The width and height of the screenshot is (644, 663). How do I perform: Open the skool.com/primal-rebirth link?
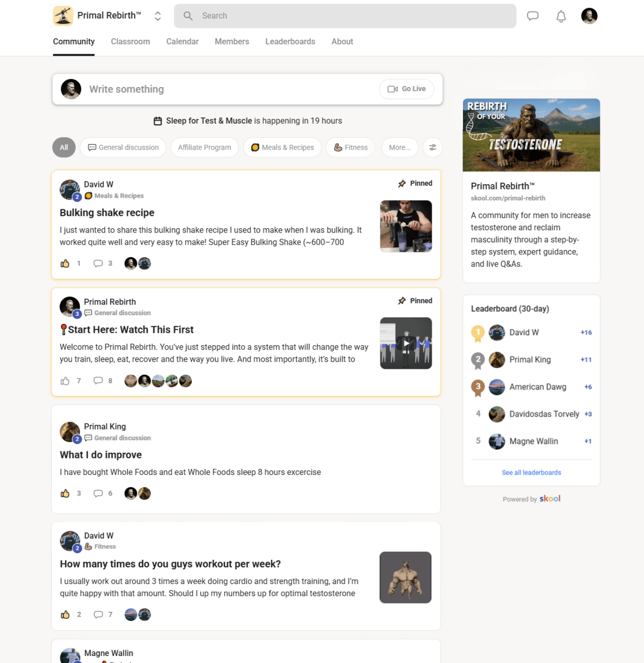(x=508, y=198)
